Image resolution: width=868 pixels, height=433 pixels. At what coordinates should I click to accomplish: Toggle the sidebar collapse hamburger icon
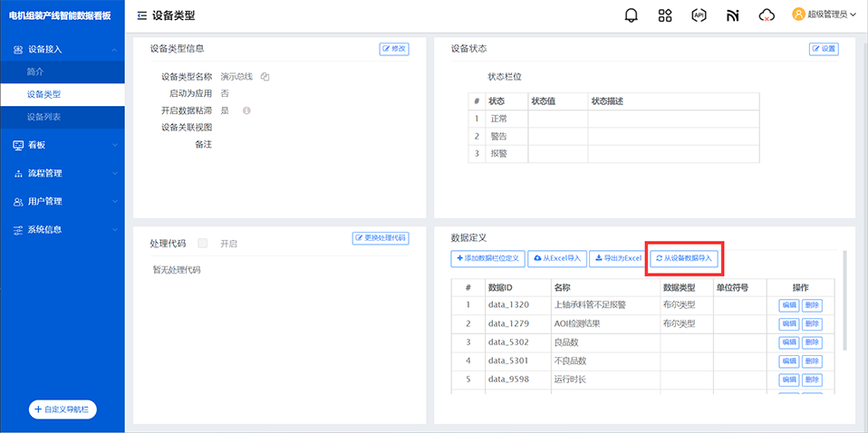point(142,15)
